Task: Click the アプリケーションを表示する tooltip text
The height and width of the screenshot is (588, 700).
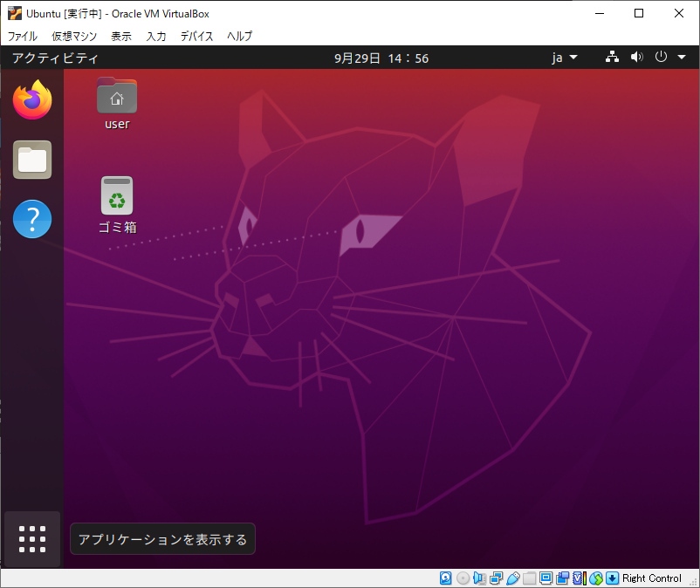Action: [x=162, y=539]
